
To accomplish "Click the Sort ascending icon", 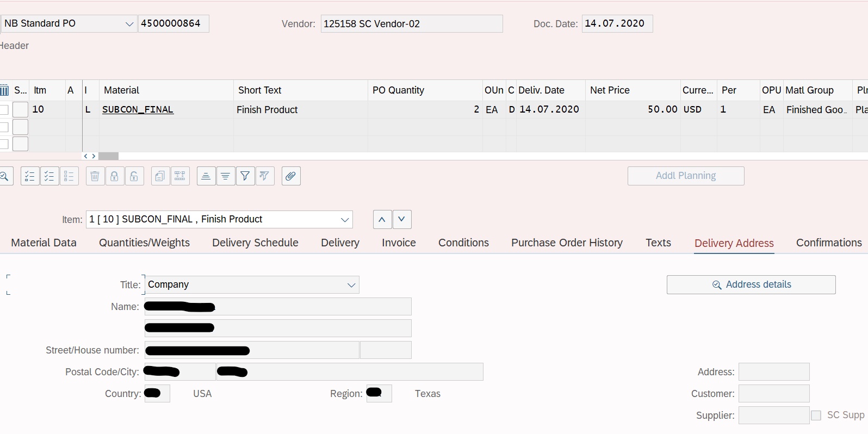I will [x=206, y=176].
